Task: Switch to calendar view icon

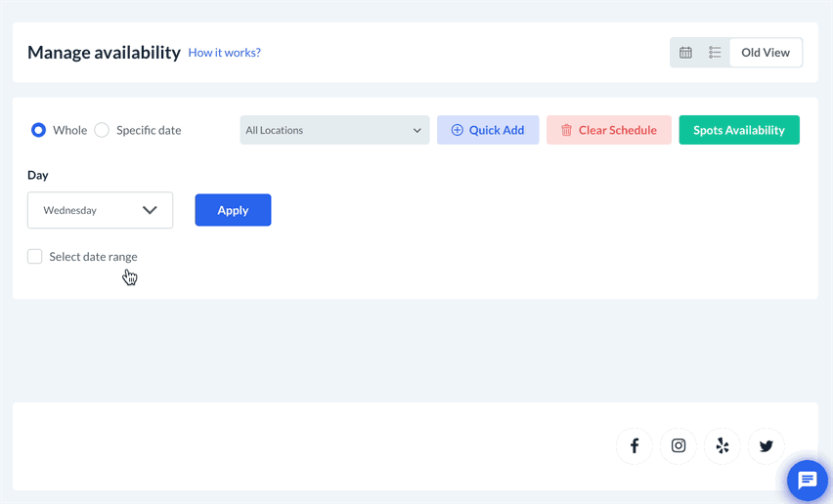Action: 685,53
